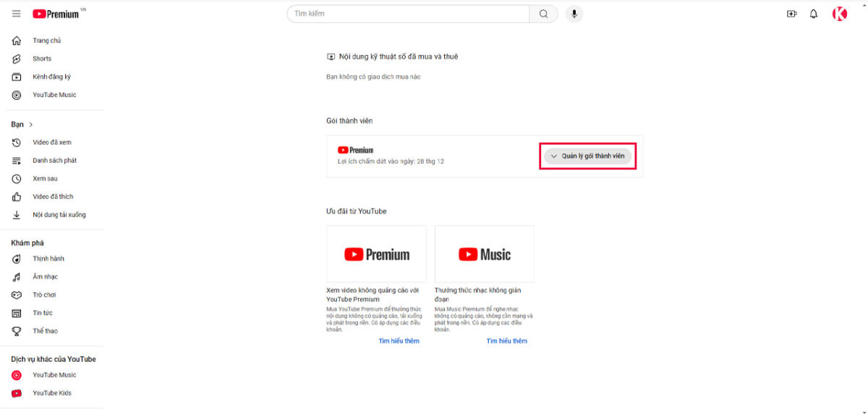The width and height of the screenshot is (868, 414).
Task: Click the YouTube Music offer thumbnail
Action: 485,254
